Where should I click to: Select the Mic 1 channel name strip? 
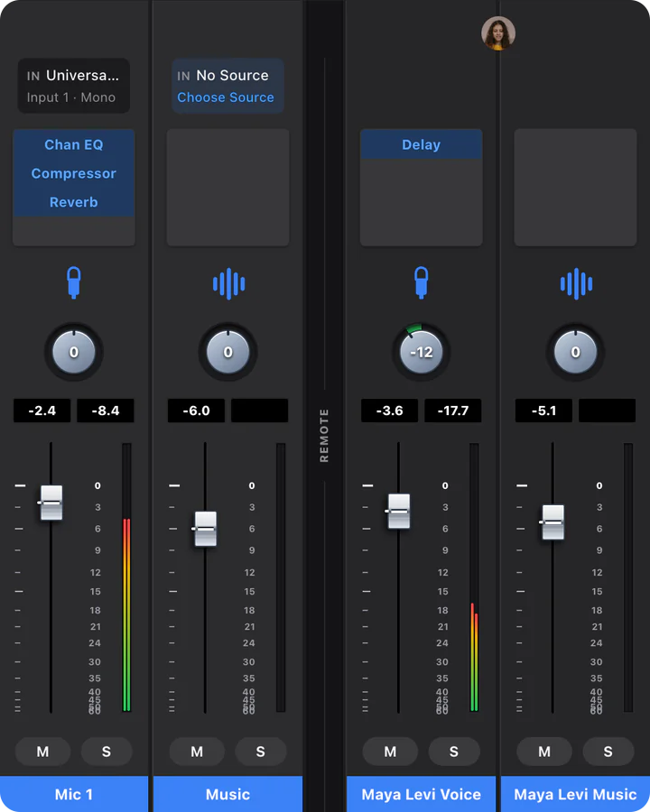pos(74,794)
